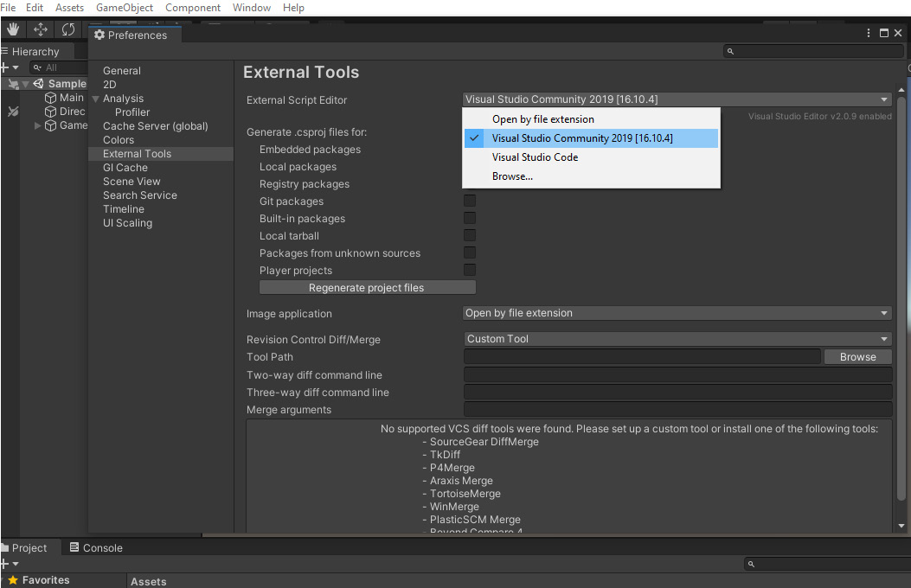The width and height of the screenshot is (911, 588).
Task: Collapse the Analysis category arrow
Action: [x=96, y=99]
